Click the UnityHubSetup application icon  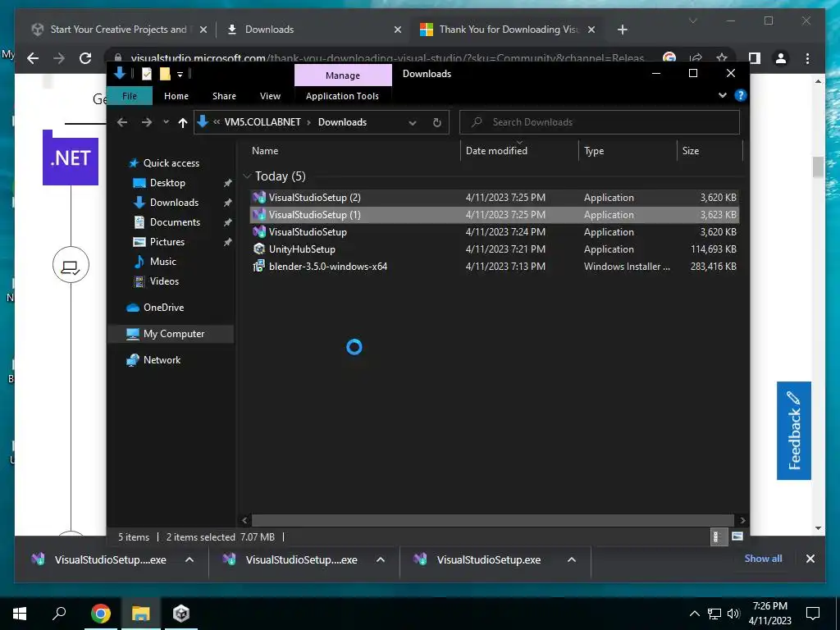(x=259, y=249)
